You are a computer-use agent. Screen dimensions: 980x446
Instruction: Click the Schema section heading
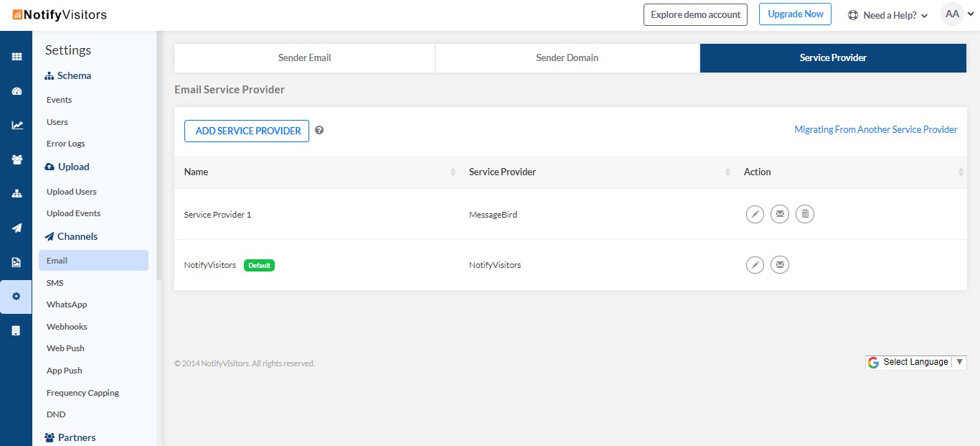point(68,75)
